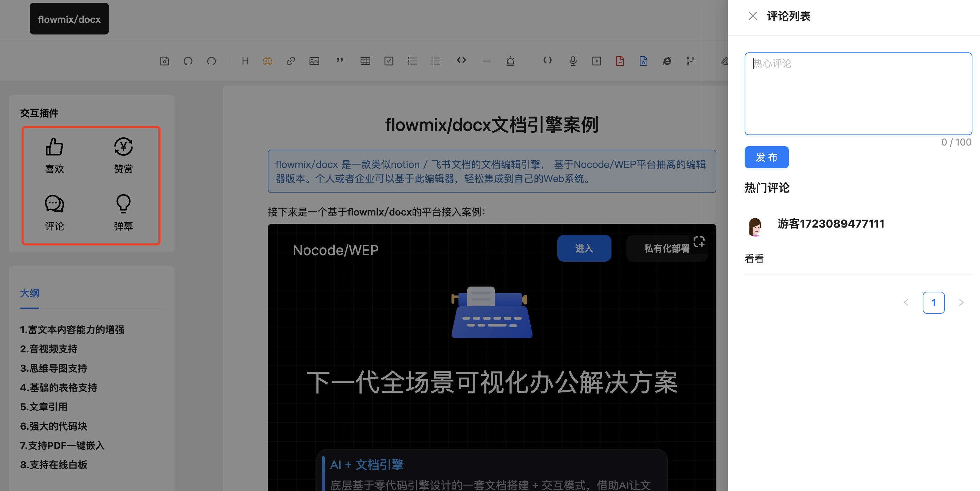The height and width of the screenshot is (491, 980).
Task: Jump to 7.支持PDF一键嵌入 outline item
Action: 62,445
